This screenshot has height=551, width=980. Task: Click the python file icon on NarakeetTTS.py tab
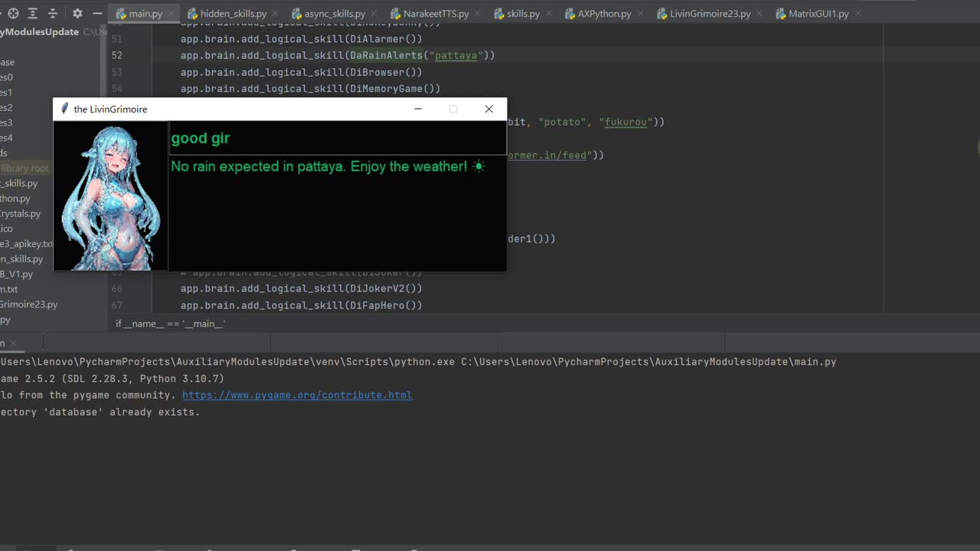[395, 14]
